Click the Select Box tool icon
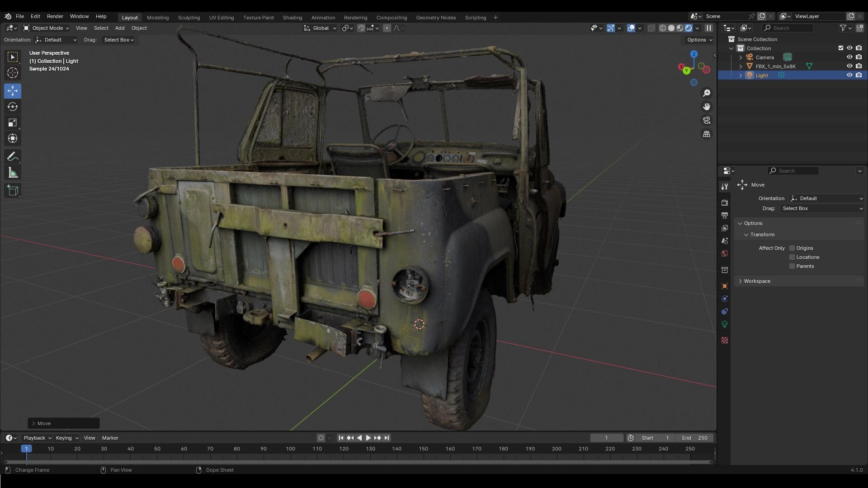The image size is (868, 488). point(13,57)
